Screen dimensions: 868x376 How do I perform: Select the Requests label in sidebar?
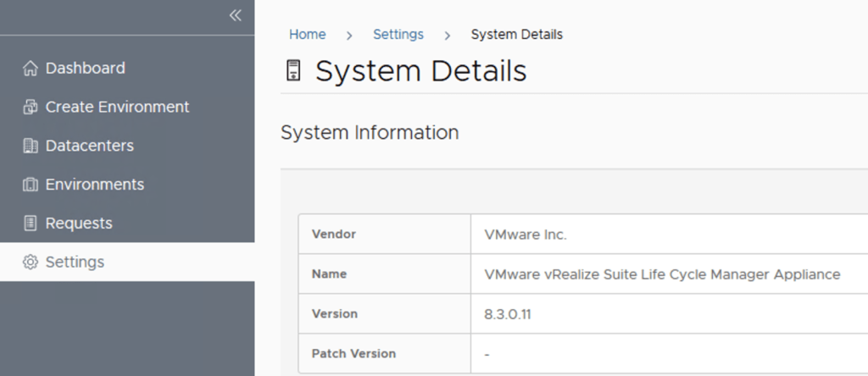pyautogui.click(x=79, y=224)
